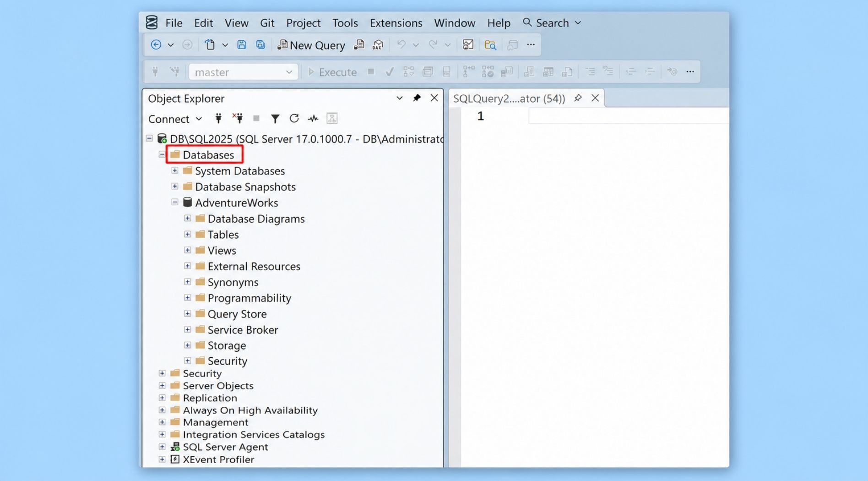Click the Save All icon
Image resolution: width=868 pixels, height=481 pixels.
click(260, 44)
